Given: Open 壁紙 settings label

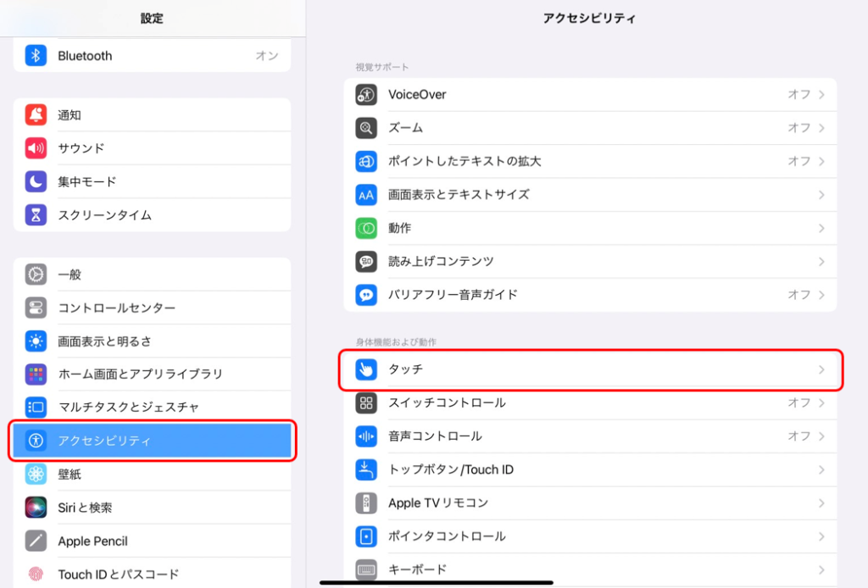Looking at the screenshot, I should pyautogui.click(x=70, y=474).
